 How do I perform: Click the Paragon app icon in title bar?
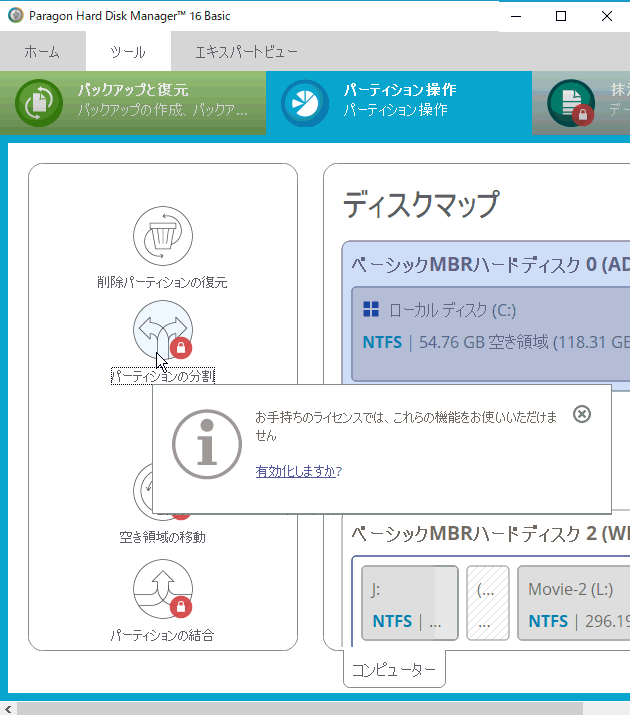14,15
